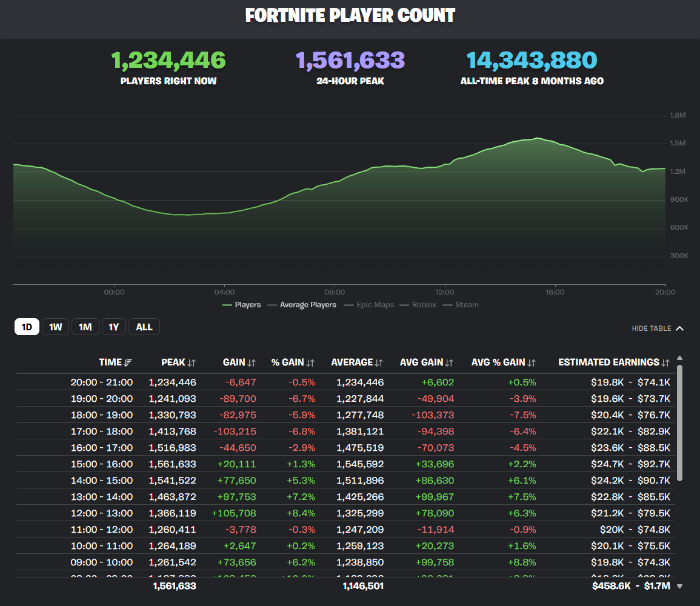Select the 17:00 - 18:00 row time
Image resolution: width=700 pixels, height=606 pixels.
pos(102,431)
